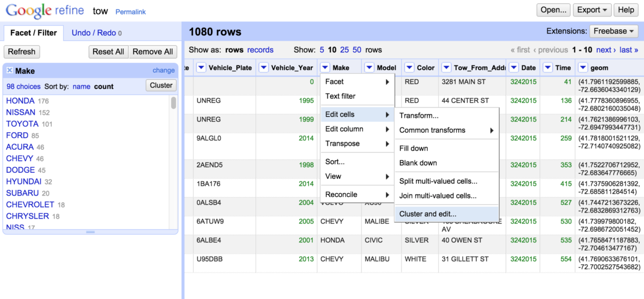
Task: Open the Export dropdown button
Action: tap(592, 10)
